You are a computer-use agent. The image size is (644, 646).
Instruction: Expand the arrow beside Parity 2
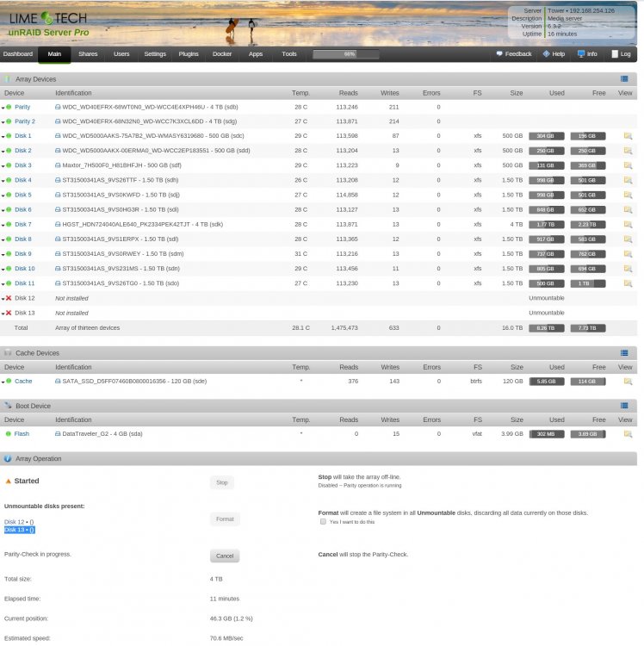click(3, 122)
